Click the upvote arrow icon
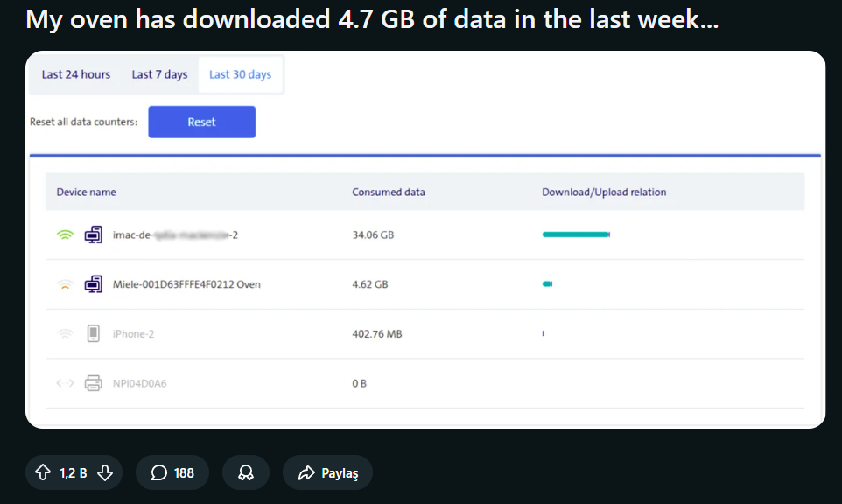The image size is (842, 504). pos(43,472)
